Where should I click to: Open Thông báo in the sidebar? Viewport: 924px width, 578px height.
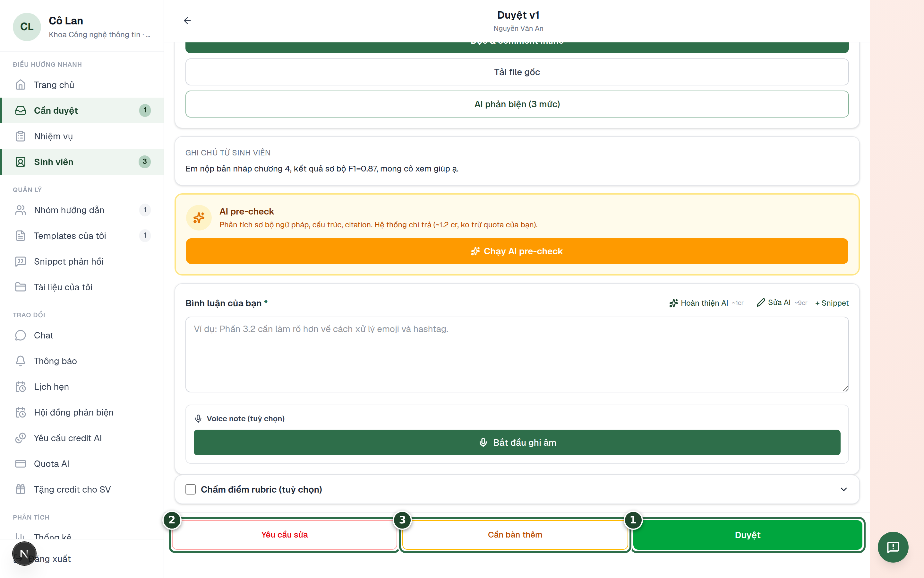pos(82,361)
